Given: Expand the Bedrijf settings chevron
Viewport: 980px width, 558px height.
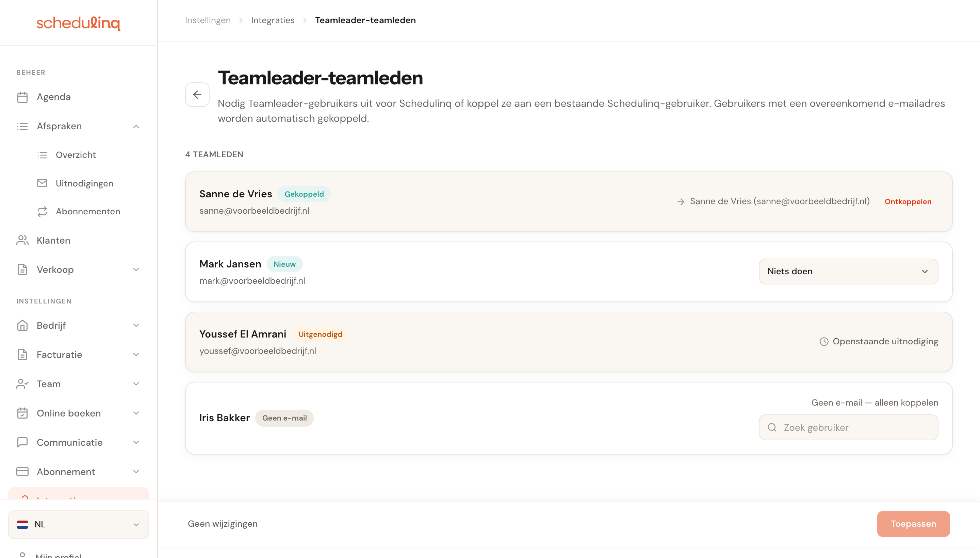Looking at the screenshot, I should 136,325.
